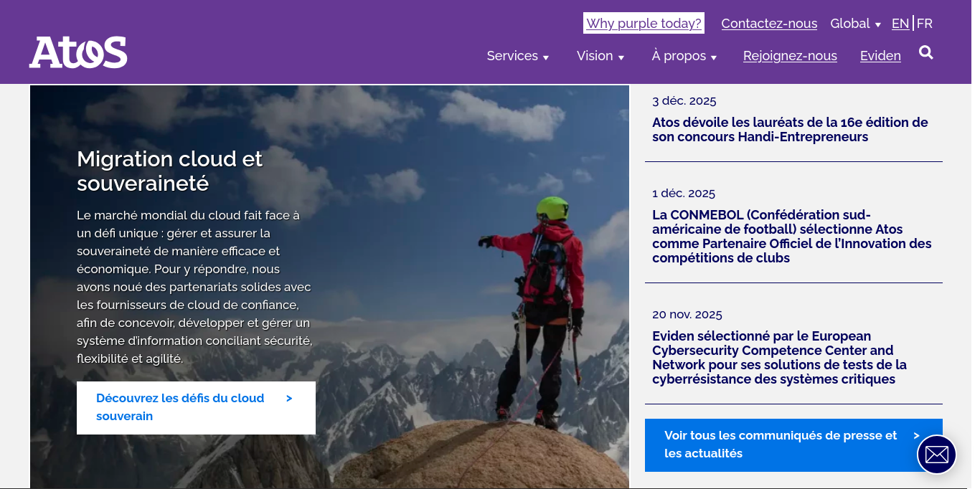Open the Contactez-nous link

pyautogui.click(x=769, y=24)
